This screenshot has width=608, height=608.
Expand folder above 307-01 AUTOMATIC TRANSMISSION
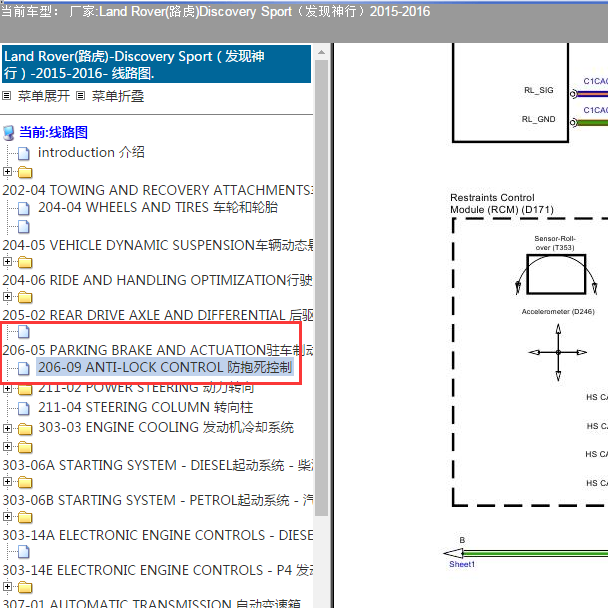pyautogui.click(x=7, y=586)
